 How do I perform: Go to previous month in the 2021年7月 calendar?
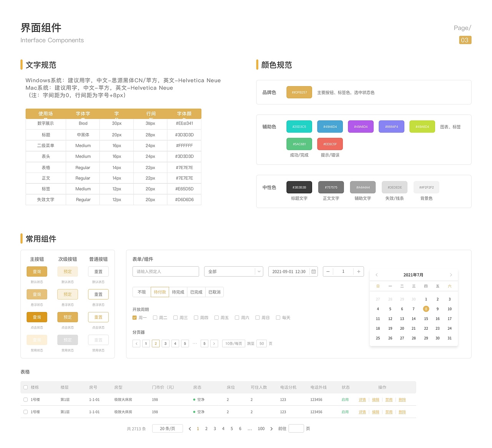tap(377, 275)
